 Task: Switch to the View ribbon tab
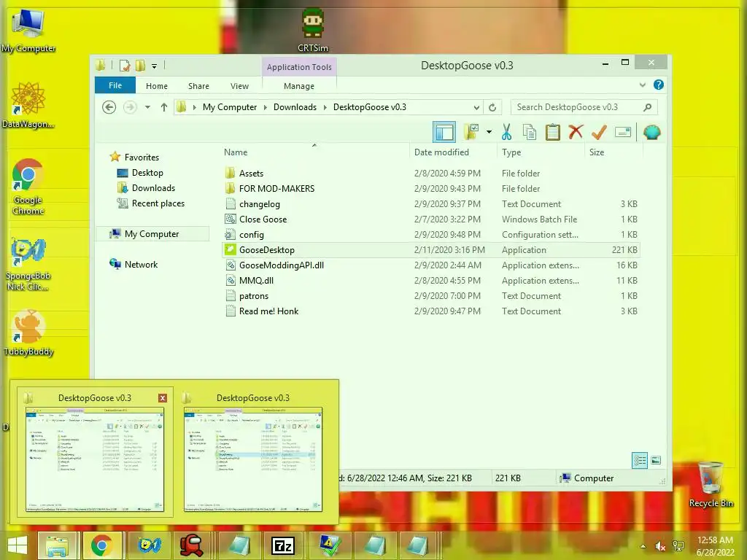(x=239, y=86)
